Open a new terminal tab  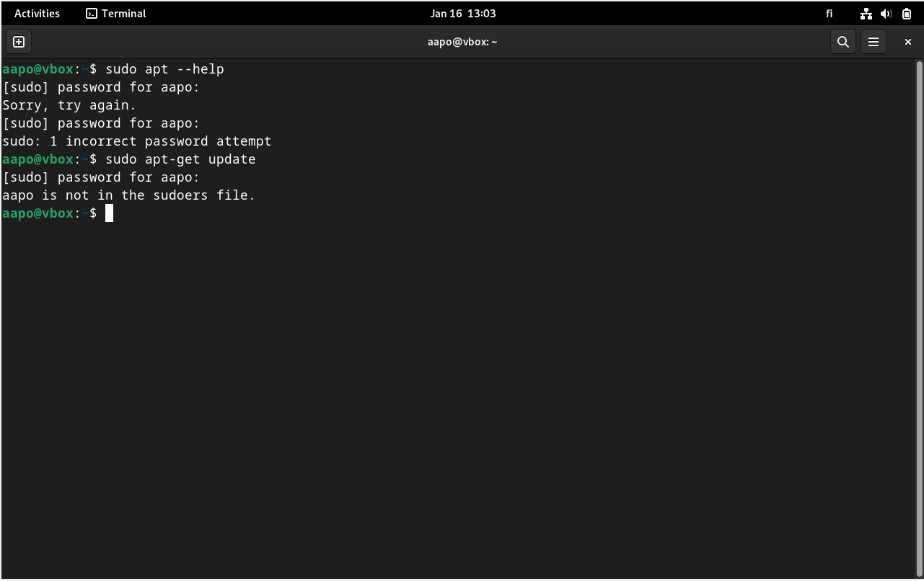(x=19, y=42)
